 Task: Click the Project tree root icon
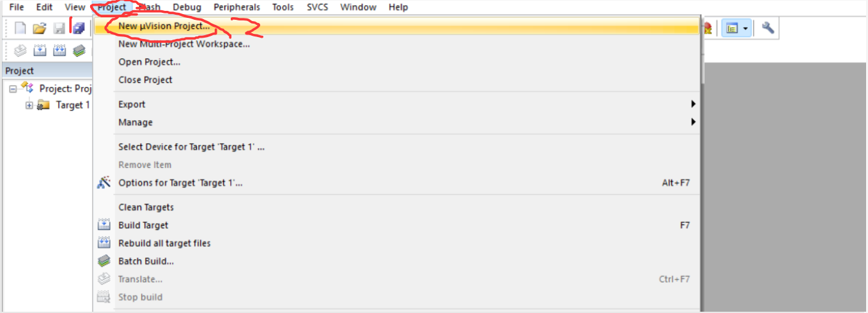click(27, 88)
